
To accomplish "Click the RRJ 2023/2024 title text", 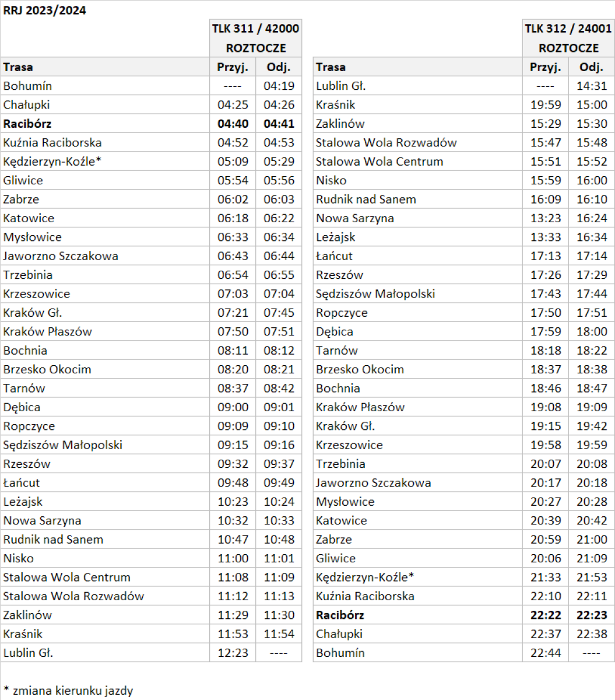I will click(x=45, y=10).
